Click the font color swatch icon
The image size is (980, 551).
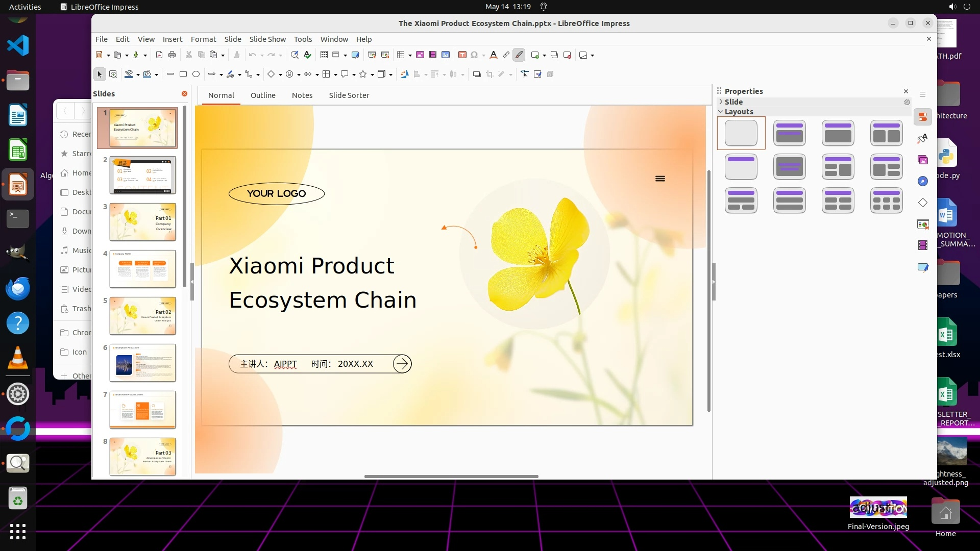(x=493, y=55)
